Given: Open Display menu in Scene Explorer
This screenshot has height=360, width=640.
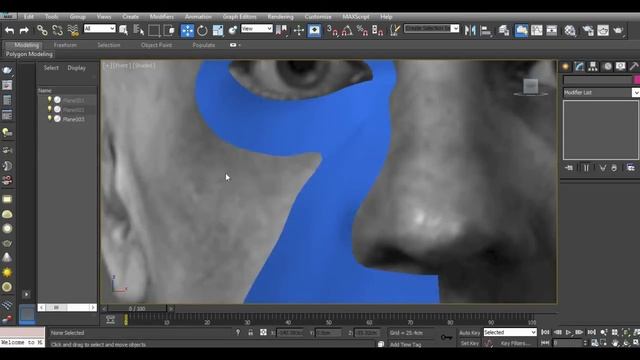Looking at the screenshot, I should pyautogui.click(x=76, y=68).
